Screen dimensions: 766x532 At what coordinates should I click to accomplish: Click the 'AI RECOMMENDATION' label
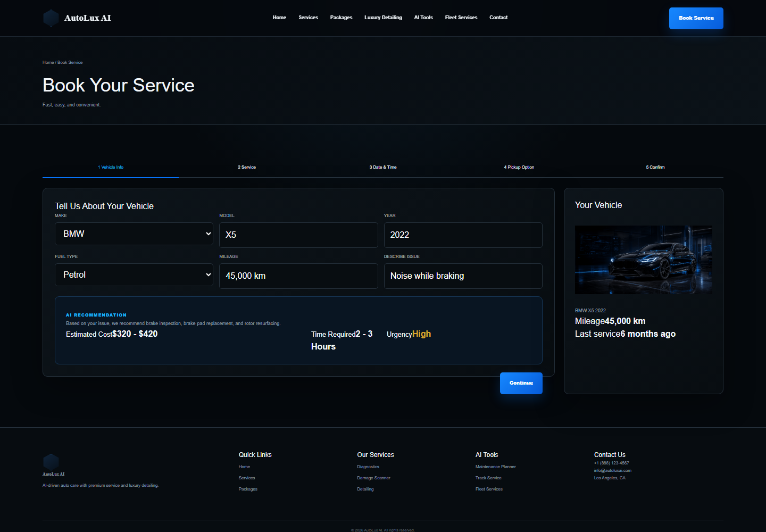tap(96, 315)
